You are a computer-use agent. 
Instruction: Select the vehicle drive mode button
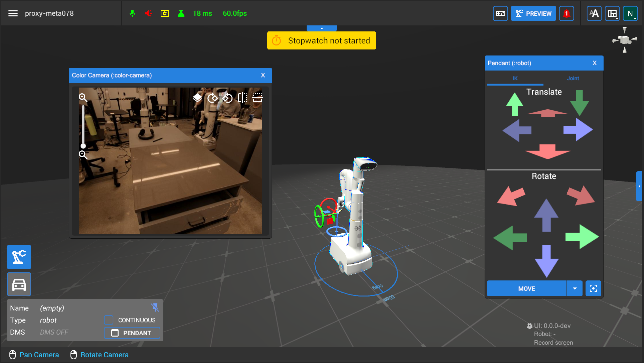point(19,284)
